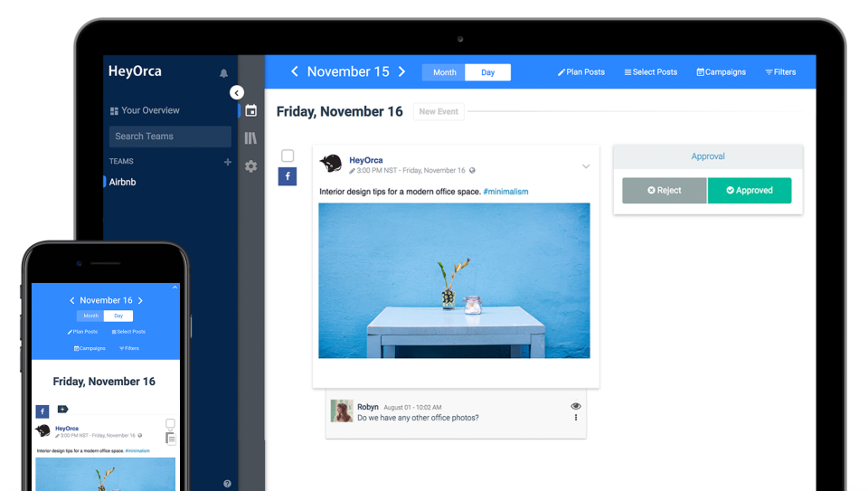
Task: Switch to Day view on the phone
Action: tap(118, 316)
